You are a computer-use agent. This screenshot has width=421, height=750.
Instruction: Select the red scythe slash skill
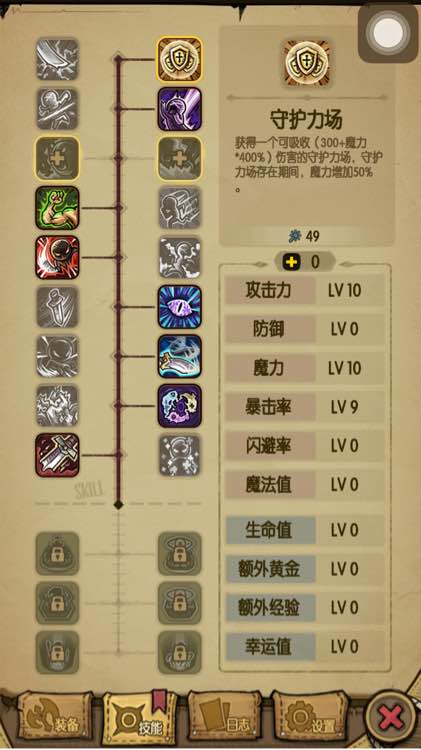[x=57, y=257]
